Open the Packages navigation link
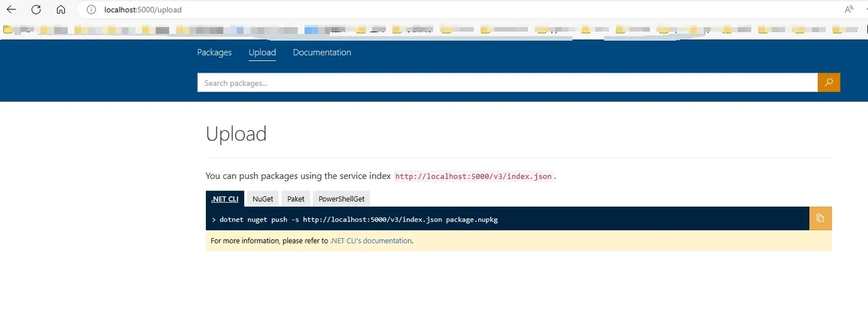This screenshot has width=868, height=311. pyautogui.click(x=215, y=53)
